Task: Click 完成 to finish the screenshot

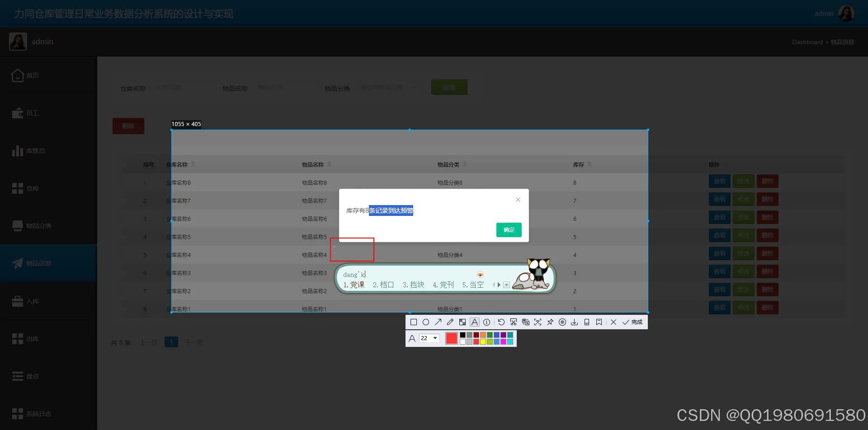Action: 632,322
